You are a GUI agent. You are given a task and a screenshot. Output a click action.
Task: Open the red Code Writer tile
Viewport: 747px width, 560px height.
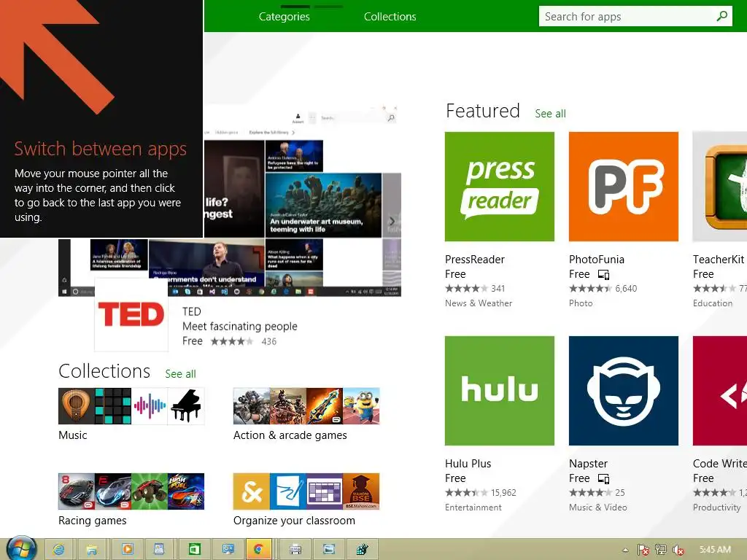pyautogui.click(x=720, y=391)
